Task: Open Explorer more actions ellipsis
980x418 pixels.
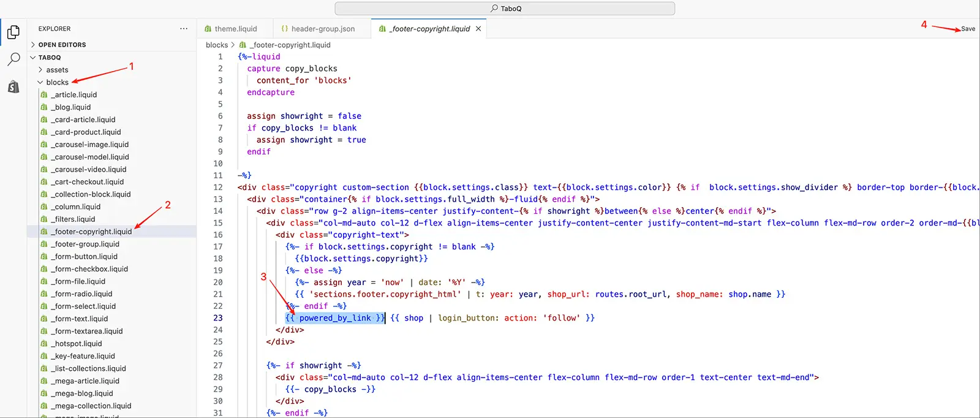Action: [x=184, y=29]
